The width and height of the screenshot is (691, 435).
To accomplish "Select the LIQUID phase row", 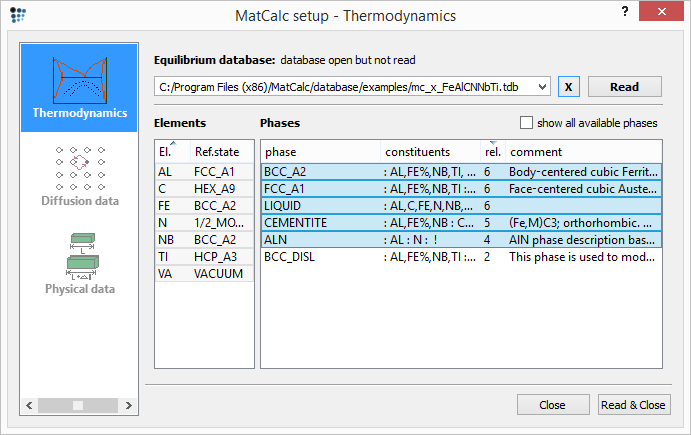I will point(461,205).
